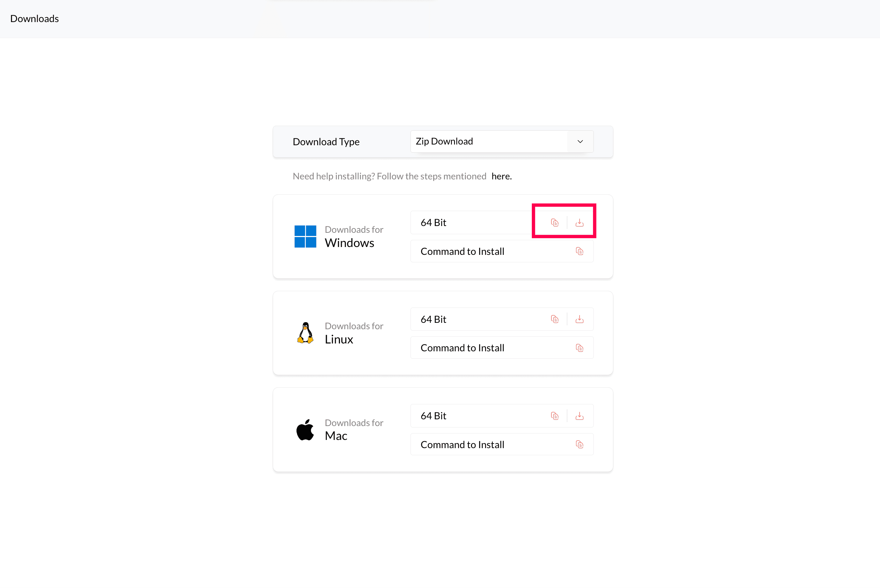Click the Apple Mac logo
The width and height of the screenshot is (880, 588).
coord(305,430)
